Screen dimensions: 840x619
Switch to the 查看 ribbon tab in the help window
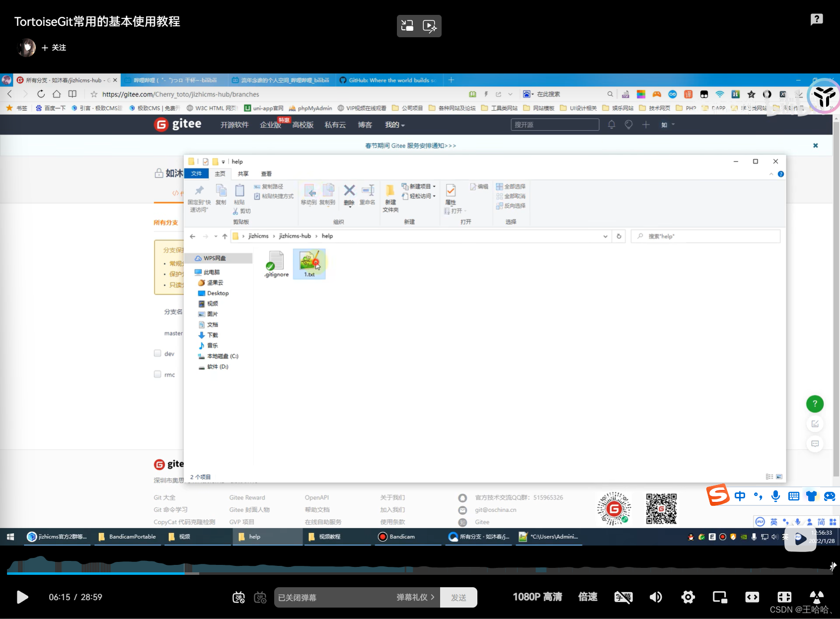[266, 174]
